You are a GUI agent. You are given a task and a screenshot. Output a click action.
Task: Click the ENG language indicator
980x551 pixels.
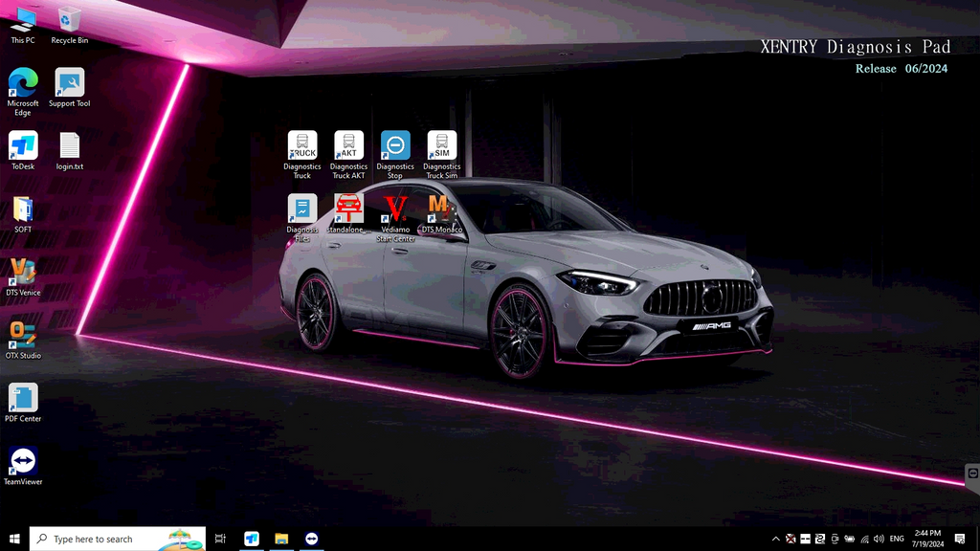pyautogui.click(x=897, y=540)
